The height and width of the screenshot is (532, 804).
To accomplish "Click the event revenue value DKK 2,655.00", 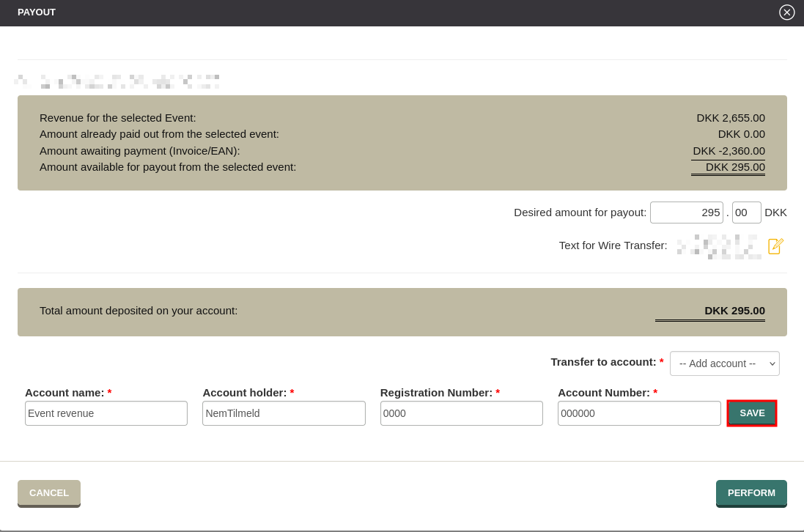I will (x=730, y=118).
